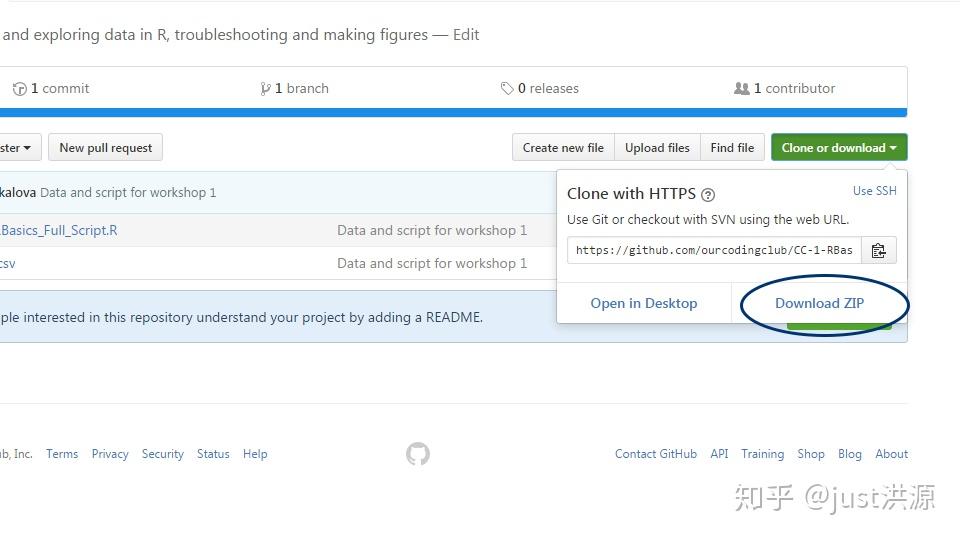Click the help question mark icon

(708, 195)
